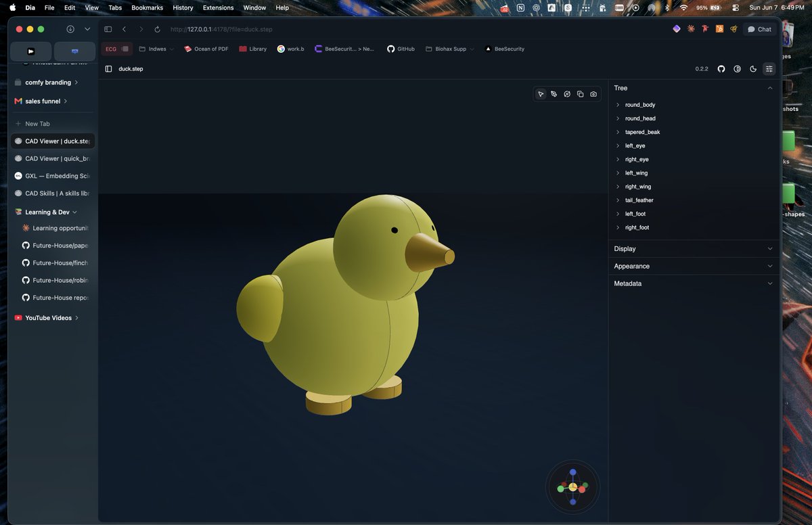Expand the right_wing tree node
The image size is (812, 525).
[618, 187]
